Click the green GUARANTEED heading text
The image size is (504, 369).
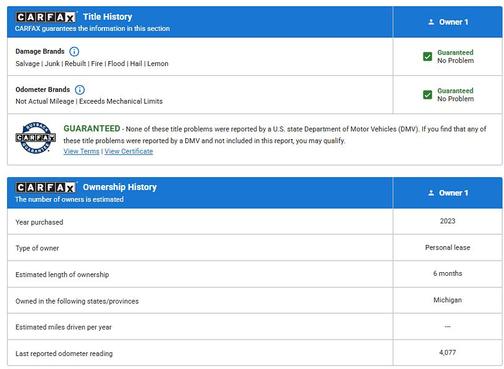[92, 129]
